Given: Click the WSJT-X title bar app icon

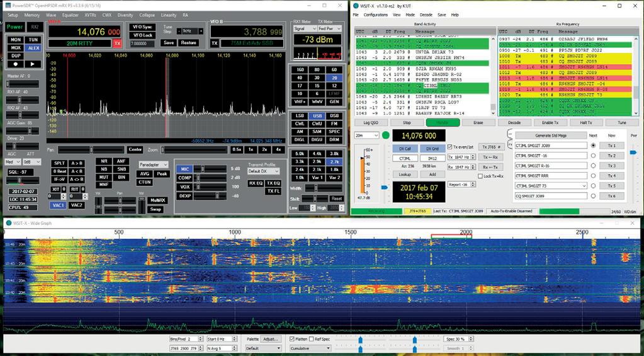Looking at the screenshot, I should (356, 5).
